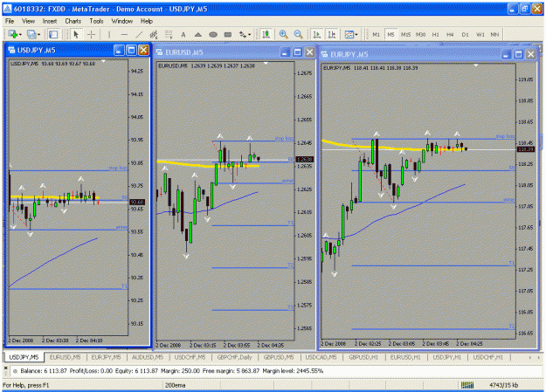This screenshot has width=546, height=392.
Task: Click the Zoom In magnifier
Action: coord(283,34)
